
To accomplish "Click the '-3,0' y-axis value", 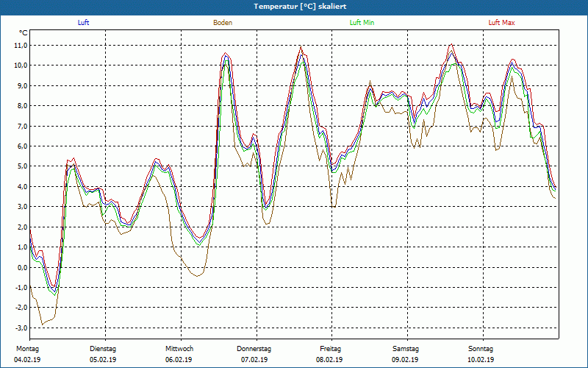I will coord(21,328).
